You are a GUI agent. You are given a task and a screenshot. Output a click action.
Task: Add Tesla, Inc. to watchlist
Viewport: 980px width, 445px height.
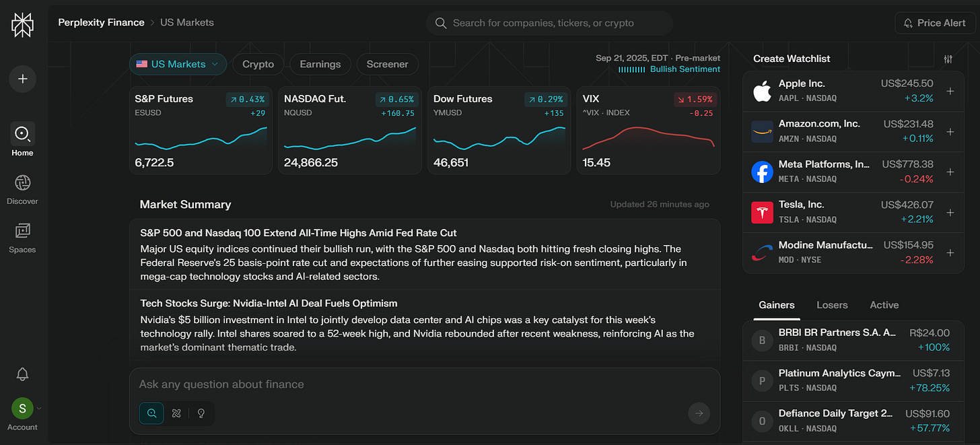pos(950,212)
